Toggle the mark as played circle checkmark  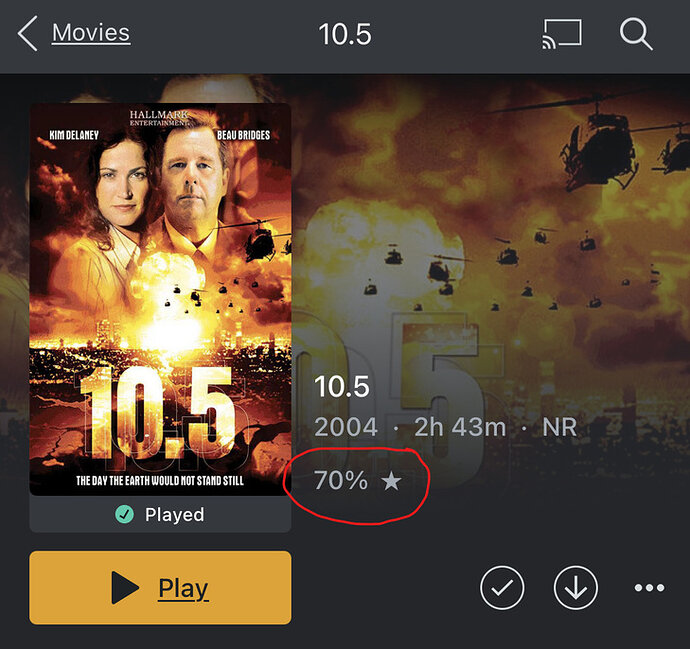pyautogui.click(x=502, y=588)
